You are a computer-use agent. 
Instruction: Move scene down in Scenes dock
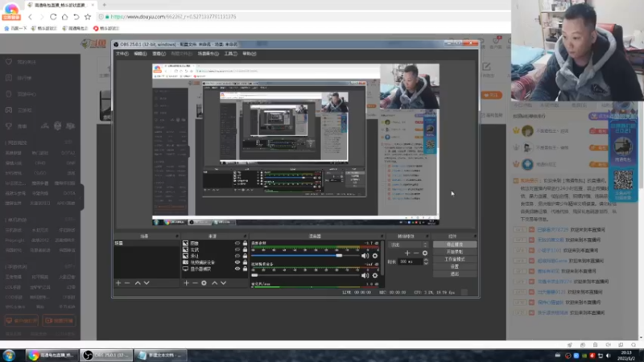coord(147,283)
